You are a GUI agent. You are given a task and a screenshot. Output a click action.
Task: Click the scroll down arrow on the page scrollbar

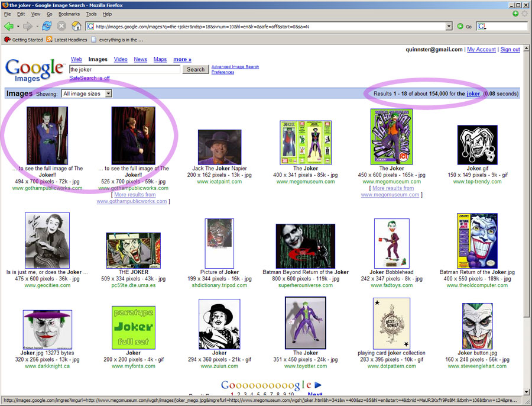pyautogui.click(x=526, y=393)
